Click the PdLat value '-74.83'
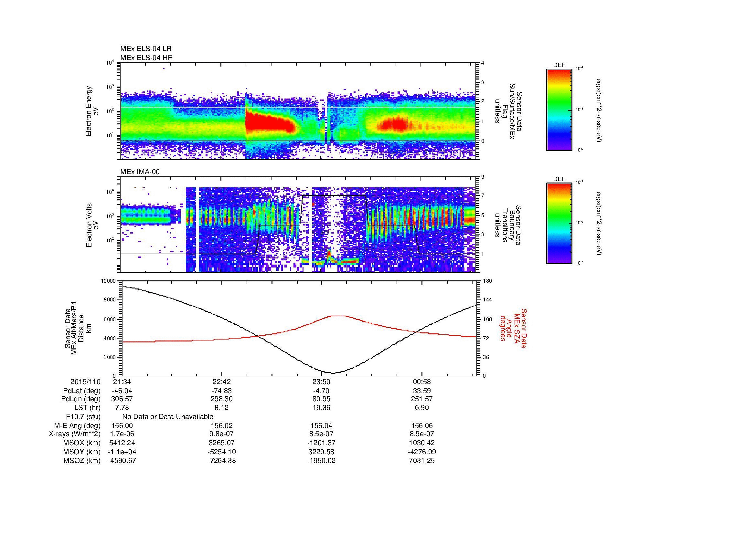The height and width of the screenshot is (534, 756). pyautogui.click(x=222, y=391)
